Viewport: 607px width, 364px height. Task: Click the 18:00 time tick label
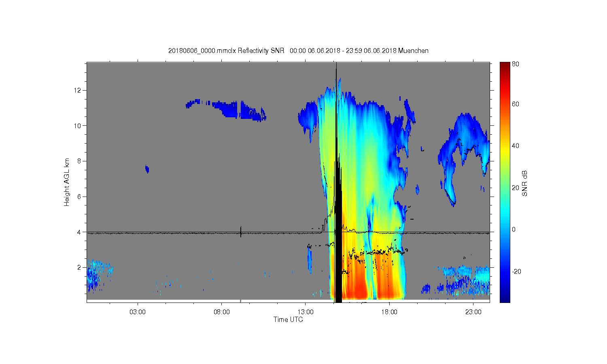point(389,312)
